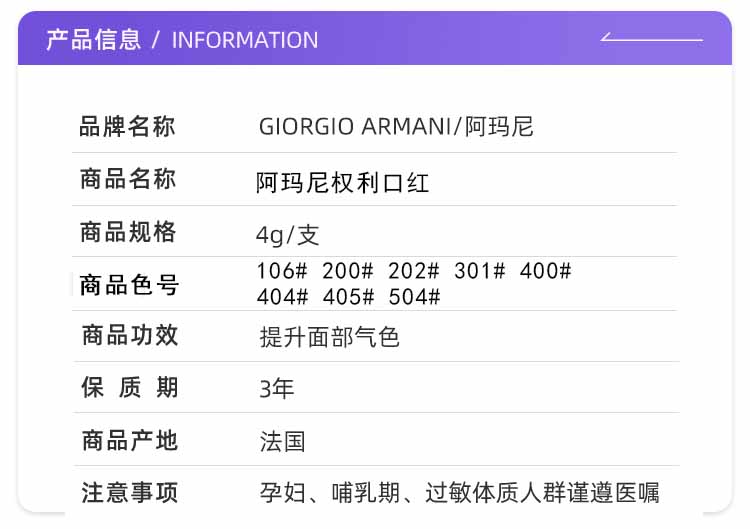Select the 商品名称 row label
The height and width of the screenshot is (529, 750).
(x=127, y=180)
